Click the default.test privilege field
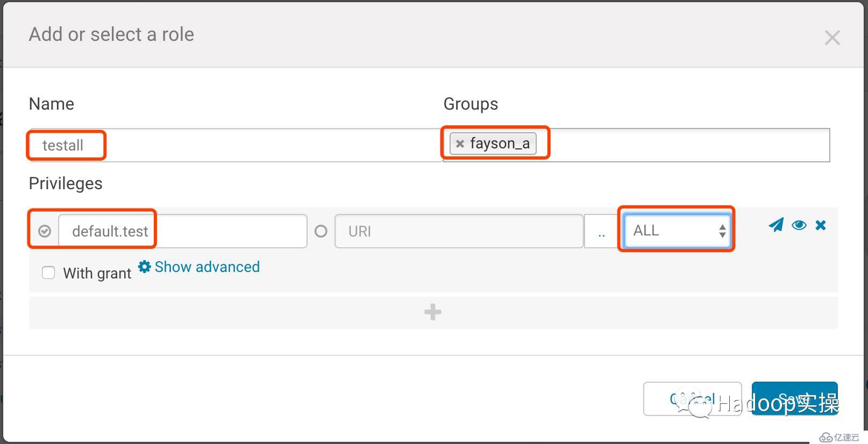Image resolution: width=868 pixels, height=444 pixels. tap(183, 231)
